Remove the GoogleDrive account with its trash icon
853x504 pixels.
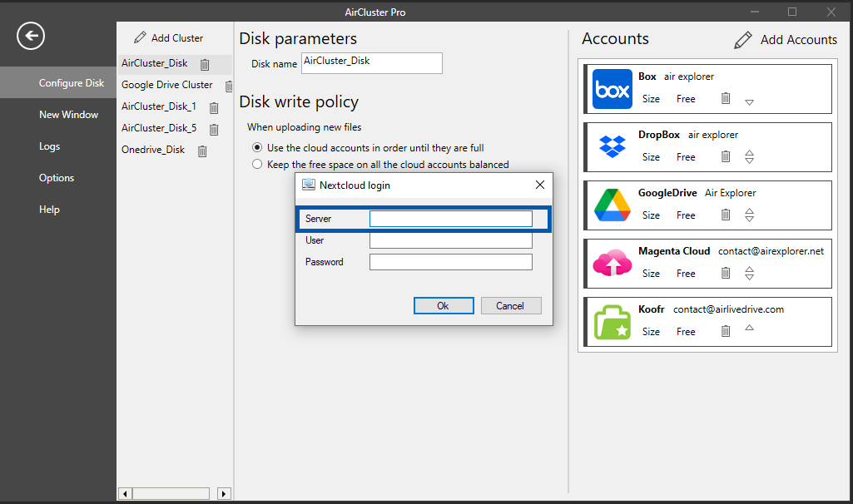click(x=725, y=215)
